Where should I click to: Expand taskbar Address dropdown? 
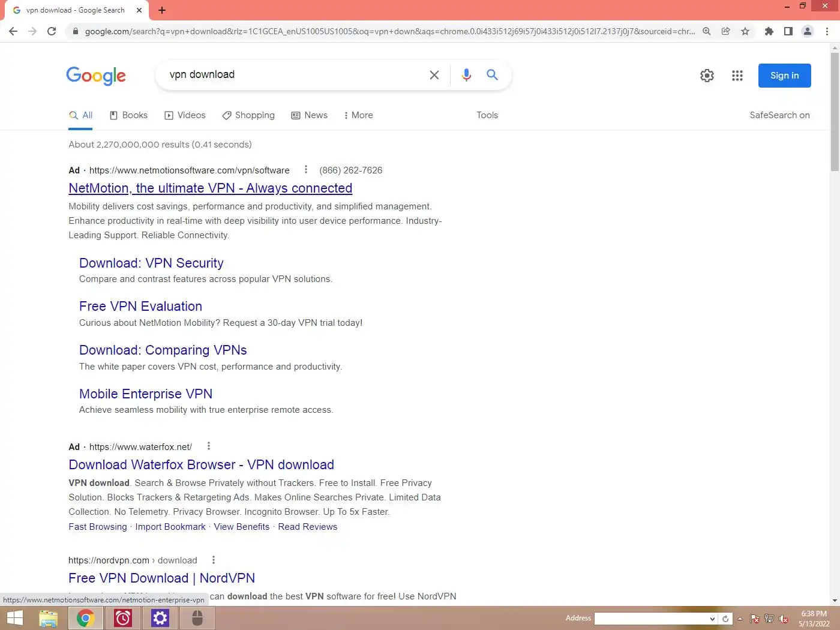click(712, 619)
